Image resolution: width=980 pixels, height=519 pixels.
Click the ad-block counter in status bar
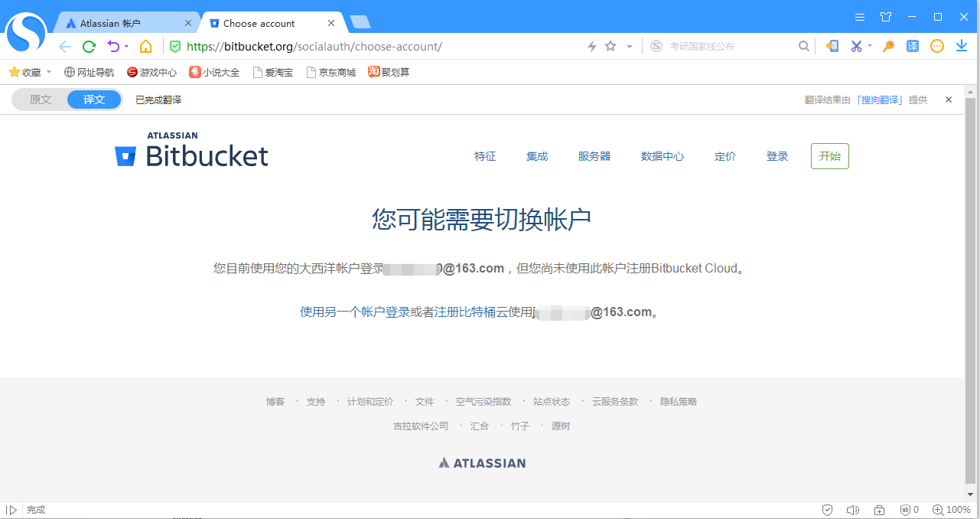pos(910,510)
